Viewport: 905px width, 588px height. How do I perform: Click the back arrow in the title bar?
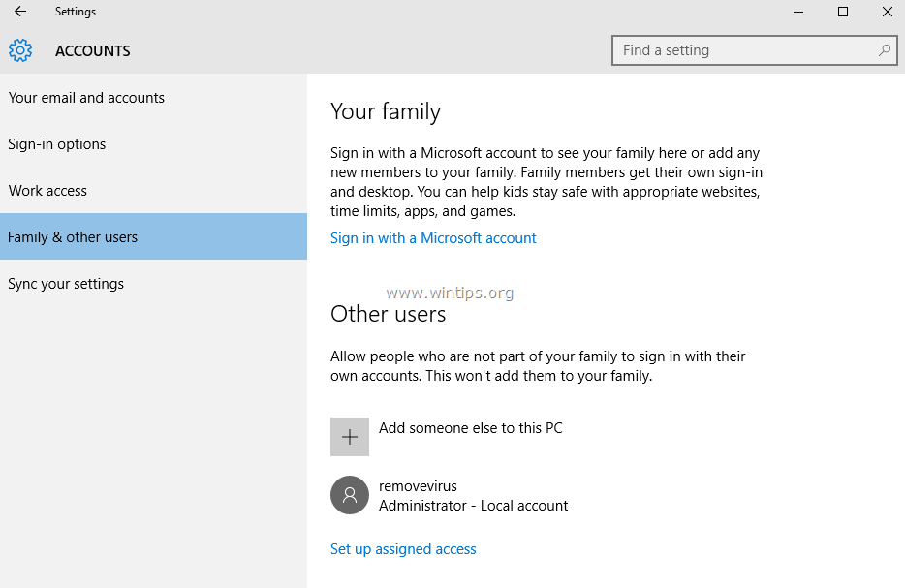coord(19,12)
